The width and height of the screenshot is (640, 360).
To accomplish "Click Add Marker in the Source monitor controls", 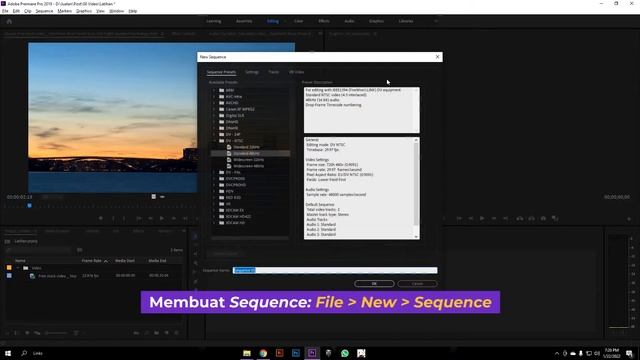I will [101, 218].
